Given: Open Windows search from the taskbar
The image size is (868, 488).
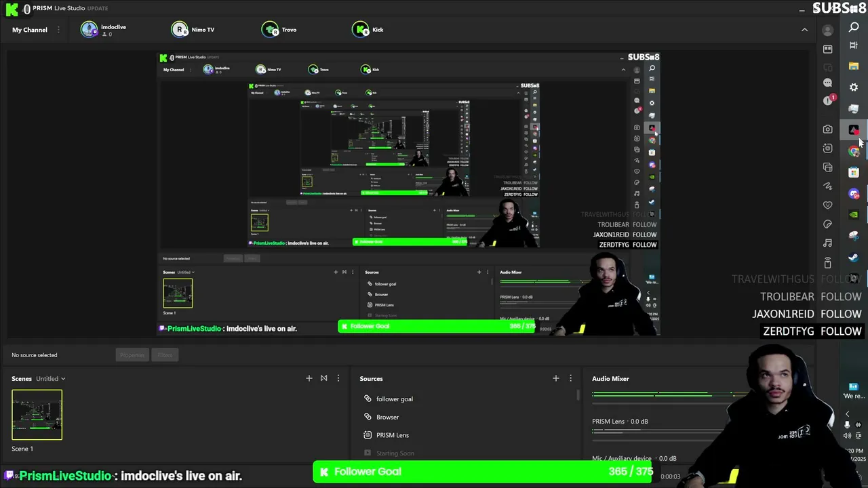Looking at the screenshot, I should pyautogui.click(x=854, y=27).
